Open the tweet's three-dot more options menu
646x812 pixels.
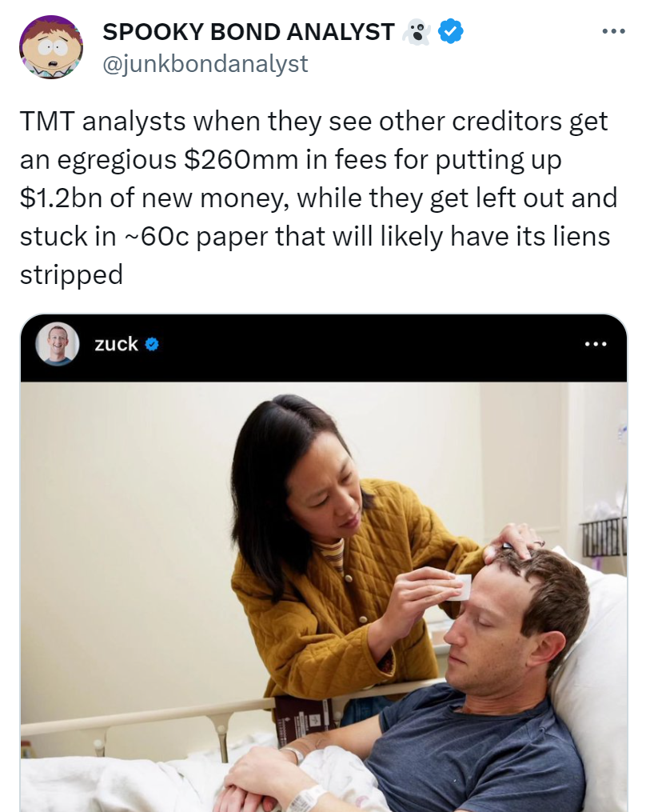coord(614,32)
